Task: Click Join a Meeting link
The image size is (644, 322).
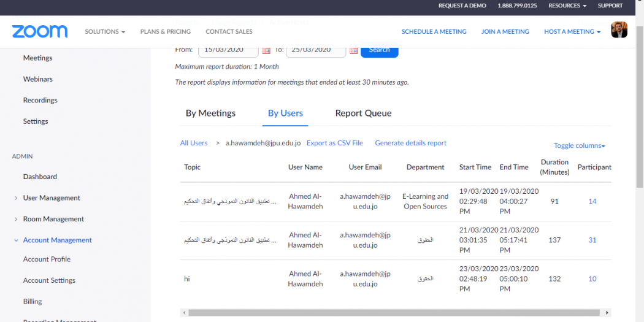Action: click(x=505, y=32)
